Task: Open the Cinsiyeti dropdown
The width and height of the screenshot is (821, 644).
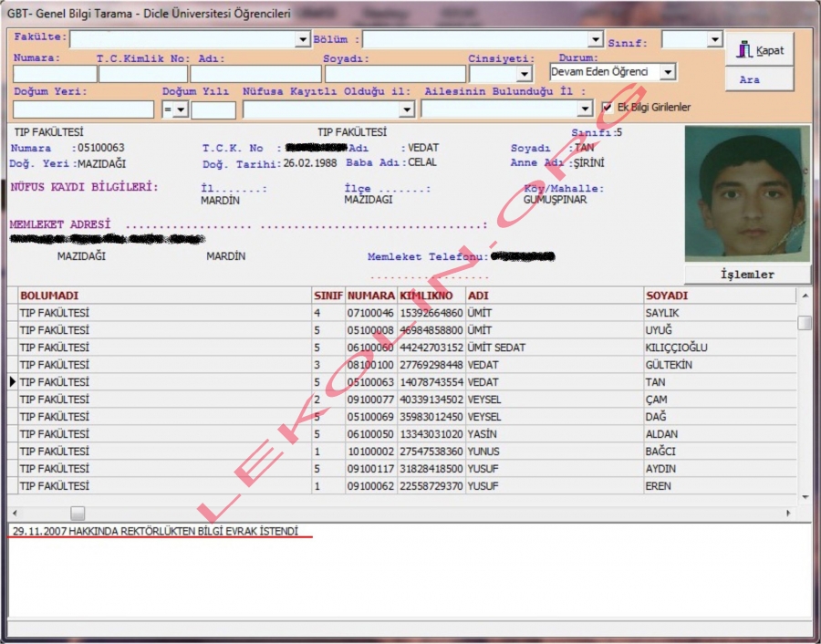Action: click(x=525, y=74)
